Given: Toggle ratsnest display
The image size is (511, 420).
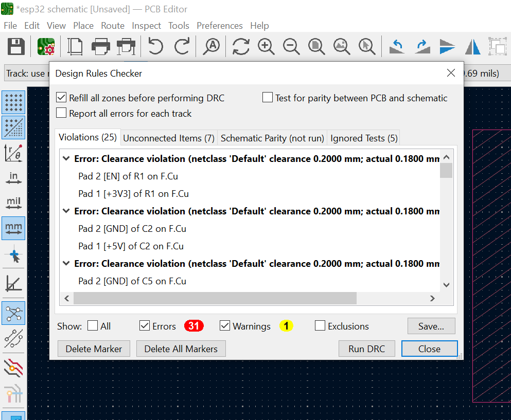Looking at the screenshot, I should [x=13, y=313].
